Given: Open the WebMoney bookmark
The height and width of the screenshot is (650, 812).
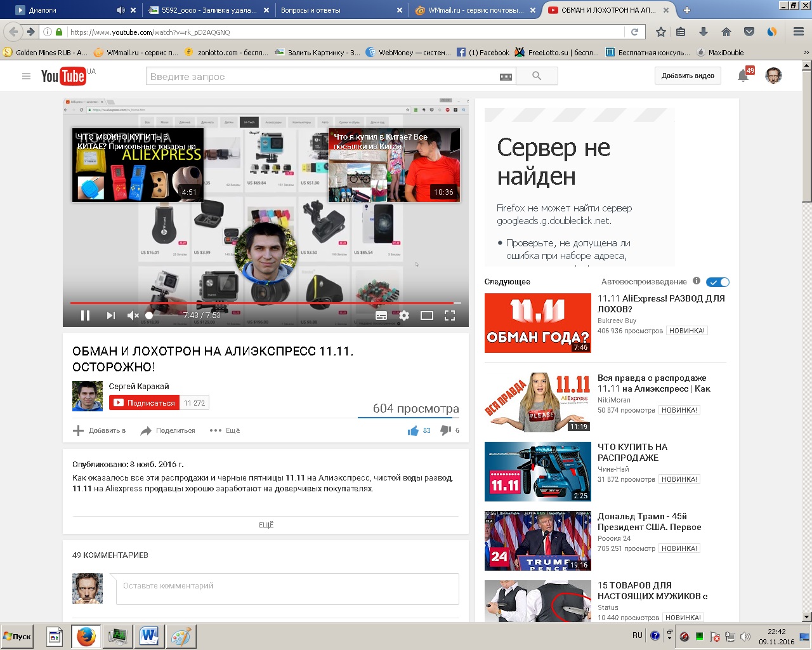Looking at the screenshot, I should 408,53.
